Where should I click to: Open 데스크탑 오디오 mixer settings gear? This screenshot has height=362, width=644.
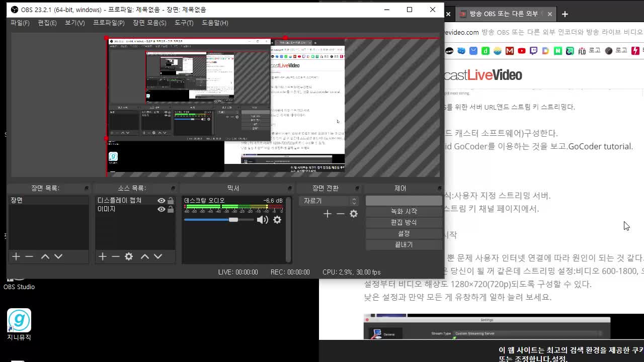[x=277, y=220]
